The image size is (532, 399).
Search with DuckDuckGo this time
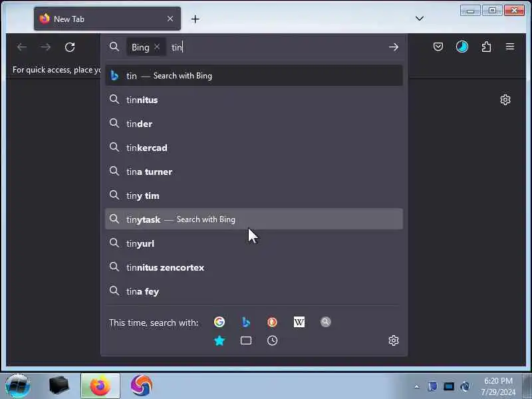point(272,322)
